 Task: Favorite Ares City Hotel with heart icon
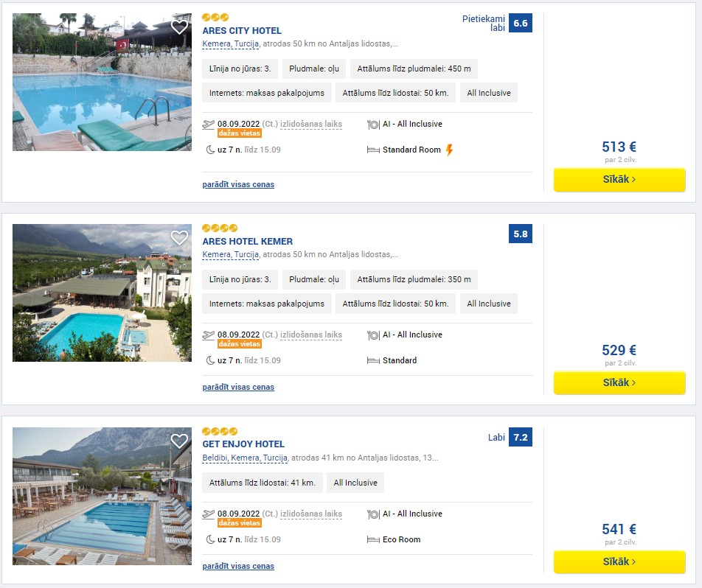pos(179,27)
